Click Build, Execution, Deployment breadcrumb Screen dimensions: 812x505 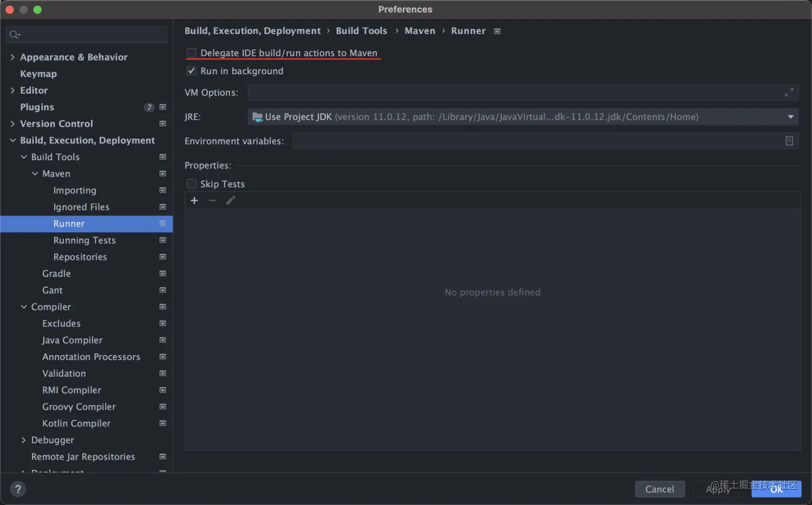252,31
